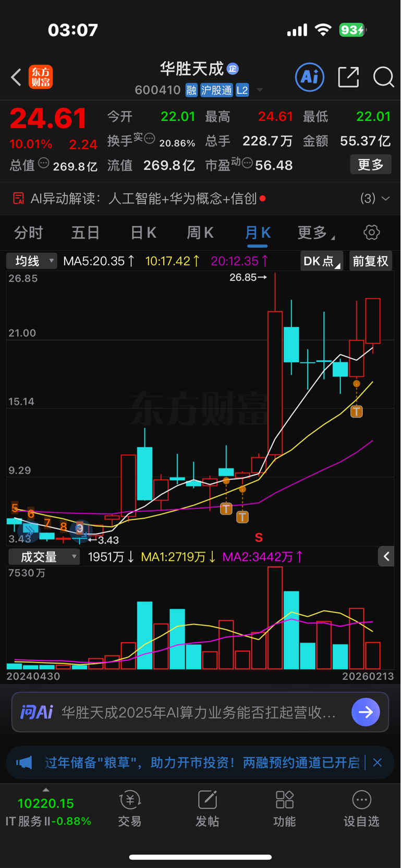Expand the stock code dropdown arrow
Viewport: 401px width, 868px height.
click(x=260, y=90)
